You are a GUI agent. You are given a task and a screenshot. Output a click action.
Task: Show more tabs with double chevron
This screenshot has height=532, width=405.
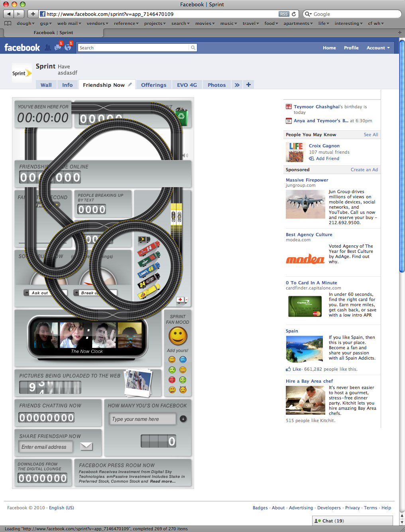tap(237, 85)
